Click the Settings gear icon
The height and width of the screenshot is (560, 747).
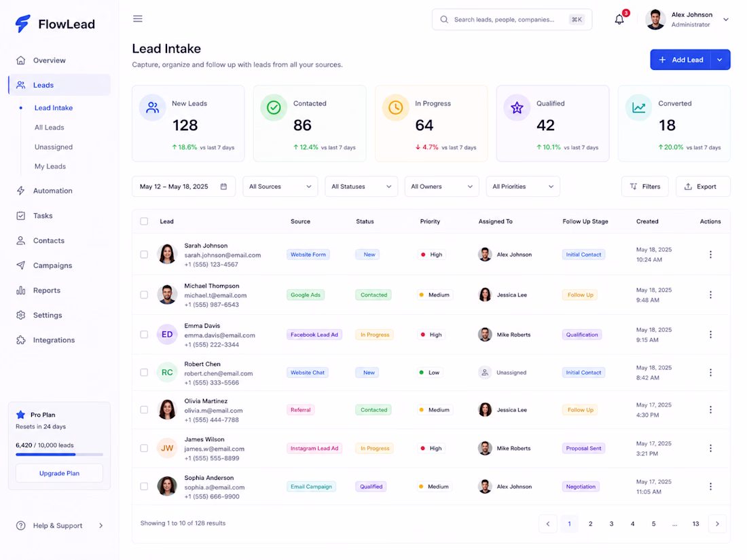20,315
